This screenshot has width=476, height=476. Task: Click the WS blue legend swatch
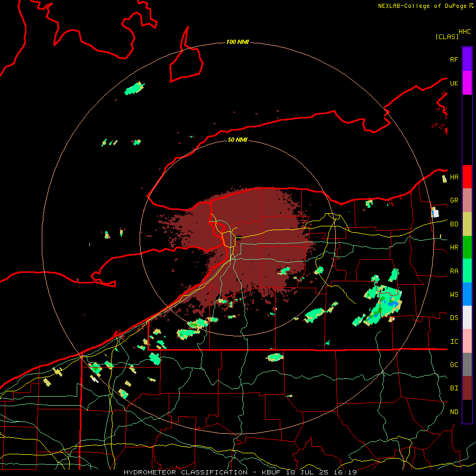467,294
